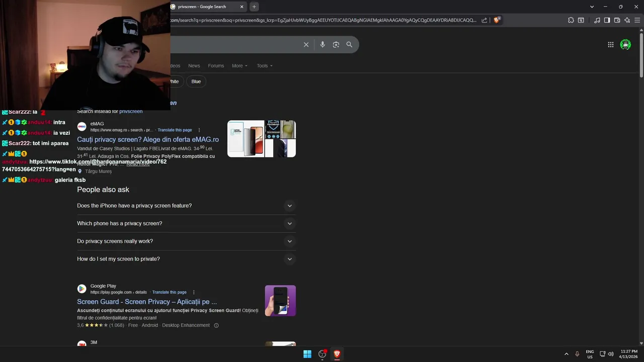The width and height of the screenshot is (644, 362).
Task: Open the clock showing 11:27 PM
Action: click(x=628, y=354)
